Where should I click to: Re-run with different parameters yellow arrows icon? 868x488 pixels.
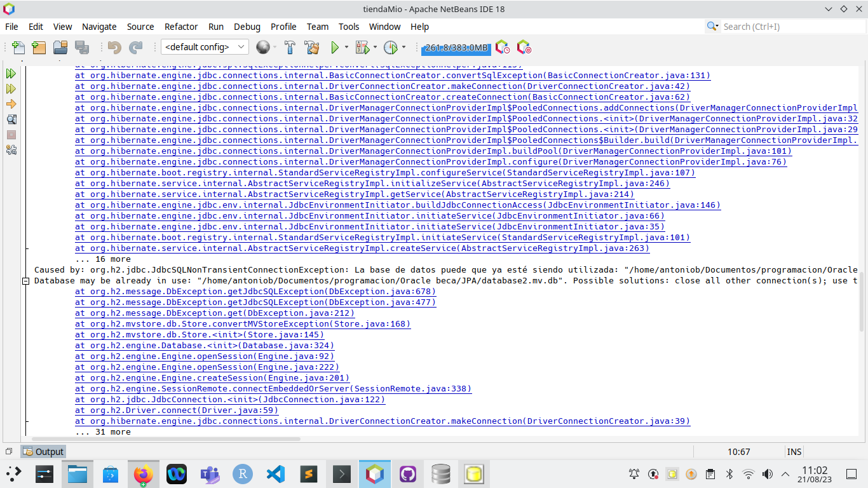[x=11, y=89]
